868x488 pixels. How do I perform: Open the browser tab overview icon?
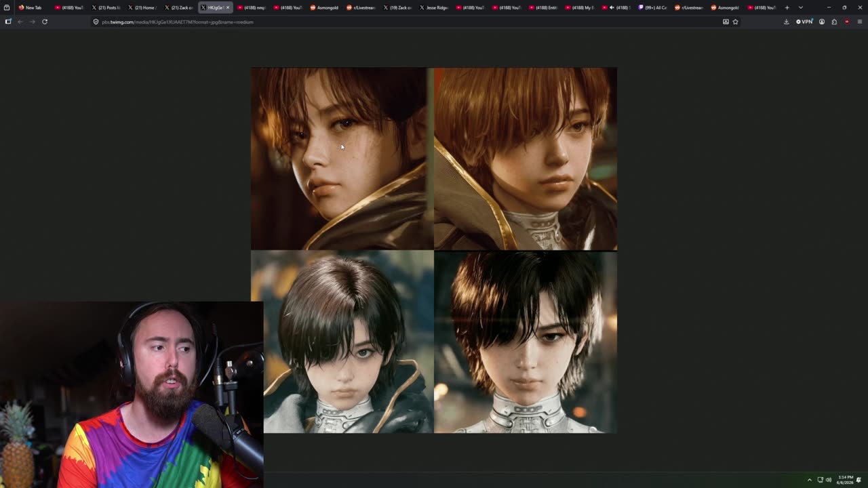[7, 7]
